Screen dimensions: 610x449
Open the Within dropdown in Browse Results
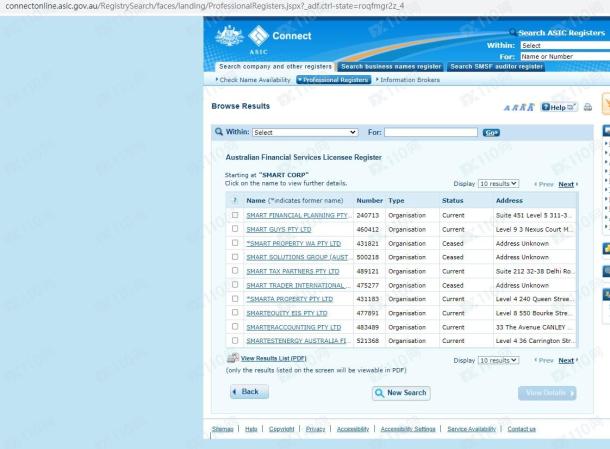coord(305,132)
